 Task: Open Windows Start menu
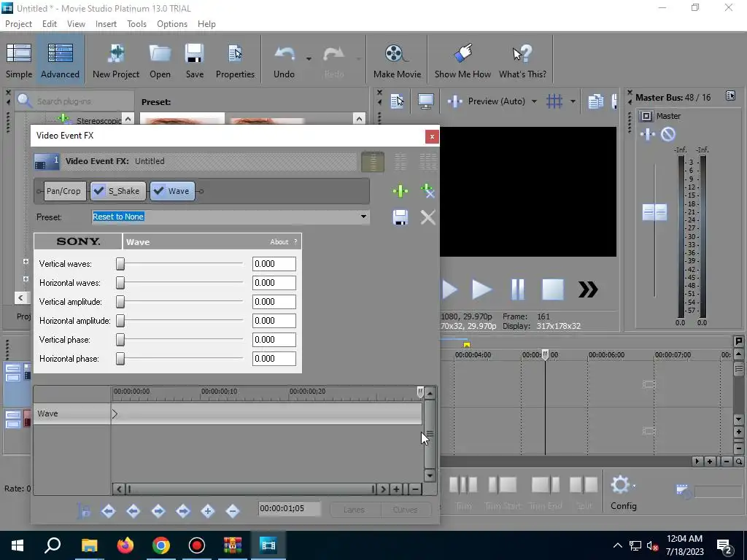pos(18,545)
